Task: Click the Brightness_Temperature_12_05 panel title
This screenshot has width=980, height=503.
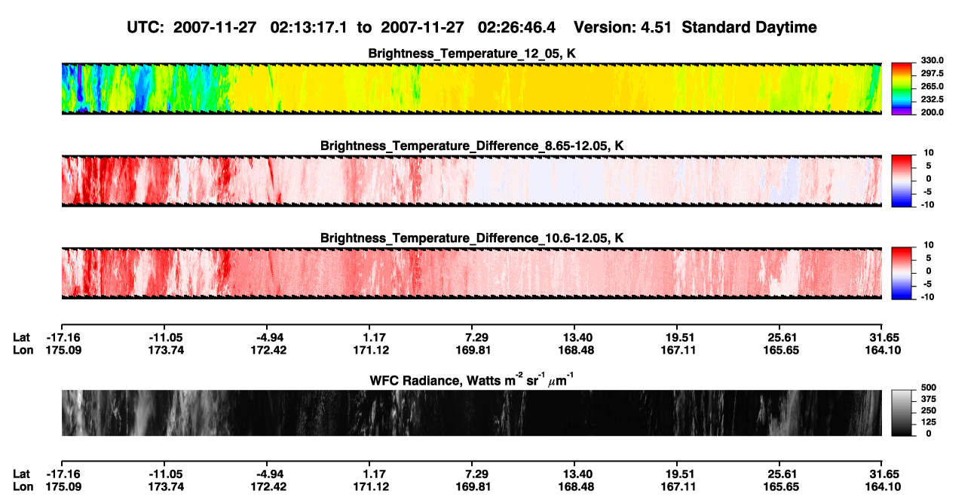Action: point(473,54)
